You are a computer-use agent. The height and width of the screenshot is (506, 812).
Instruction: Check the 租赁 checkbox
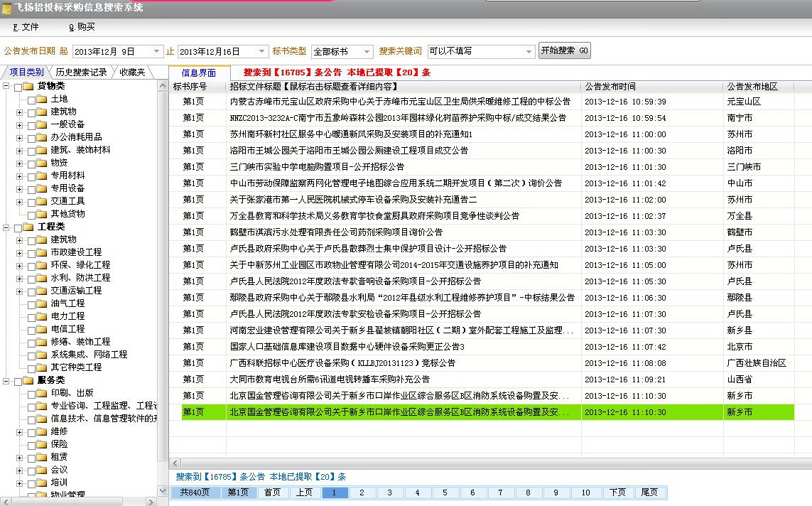(31, 458)
